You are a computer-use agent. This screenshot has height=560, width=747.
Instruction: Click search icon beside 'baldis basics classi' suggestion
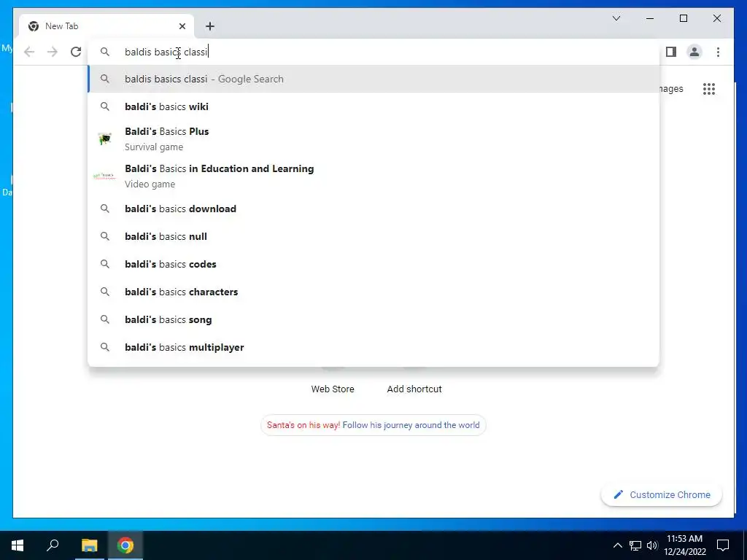(105, 79)
